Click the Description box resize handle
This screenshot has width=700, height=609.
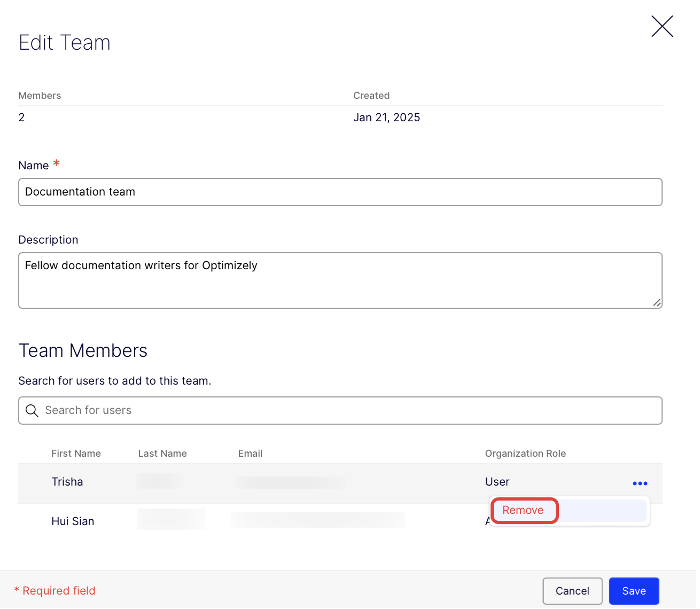[657, 302]
